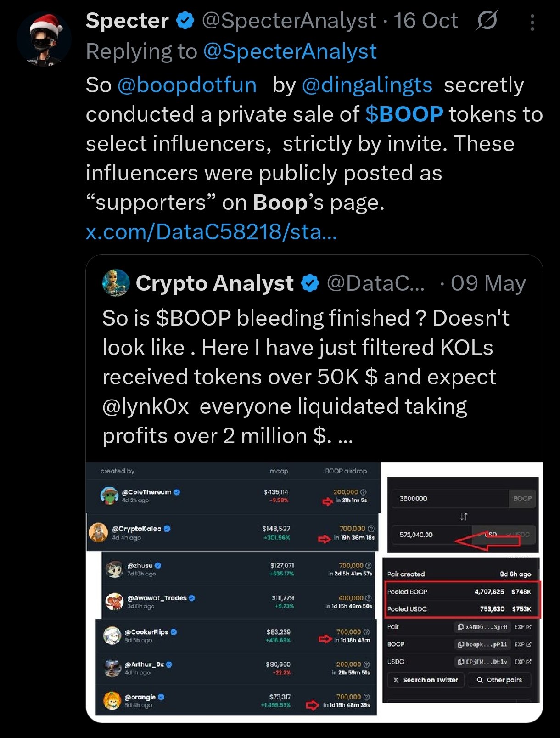Open the tweet's three-dot more menu
Viewport: 560px width, 738px height.
(x=532, y=22)
